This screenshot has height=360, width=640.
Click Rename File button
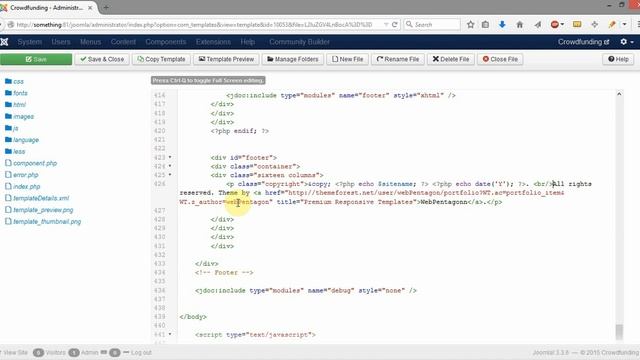coord(398,59)
